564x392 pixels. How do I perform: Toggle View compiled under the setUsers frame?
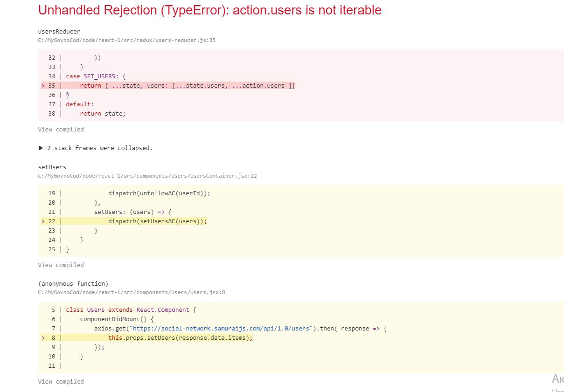pyautogui.click(x=61, y=265)
